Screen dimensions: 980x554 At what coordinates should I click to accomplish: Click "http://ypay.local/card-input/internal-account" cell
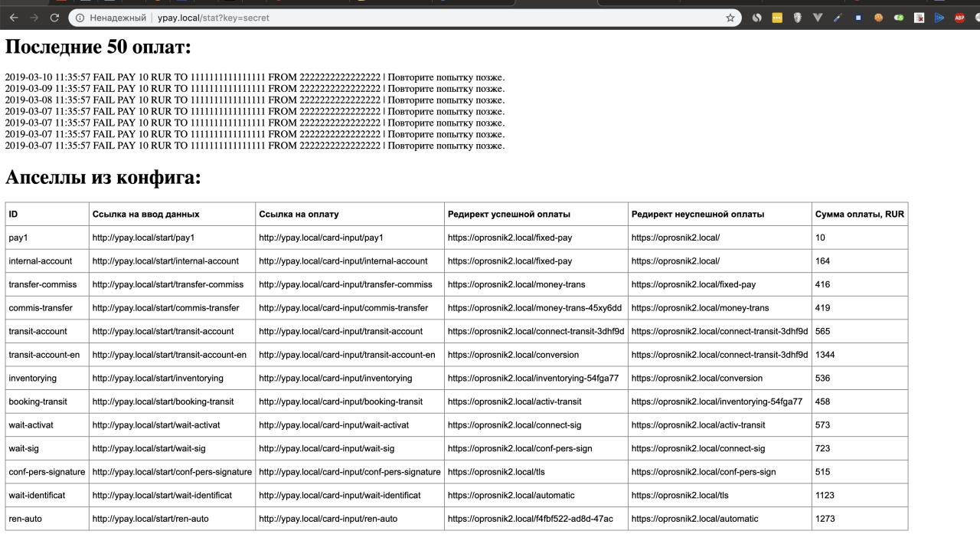click(350, 261)
